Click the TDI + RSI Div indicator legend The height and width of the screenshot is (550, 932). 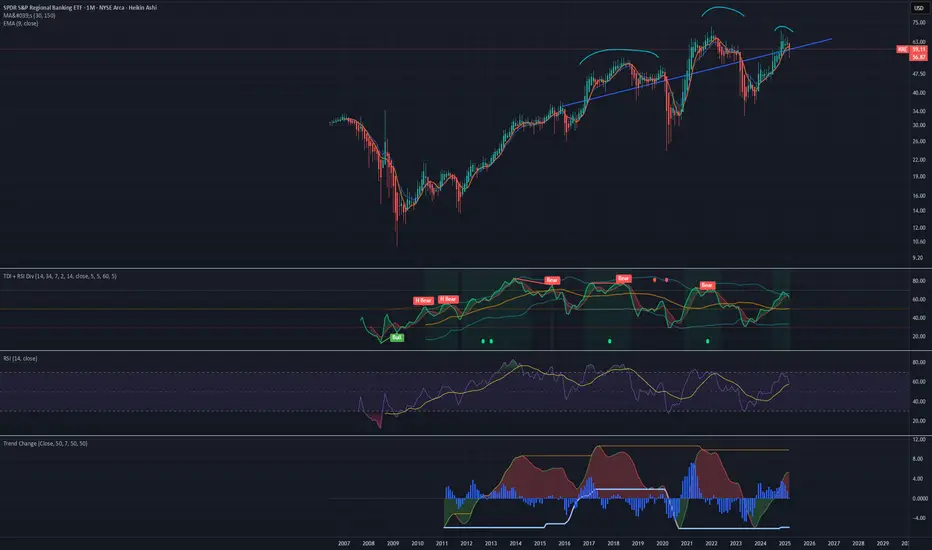click(60, 276)
